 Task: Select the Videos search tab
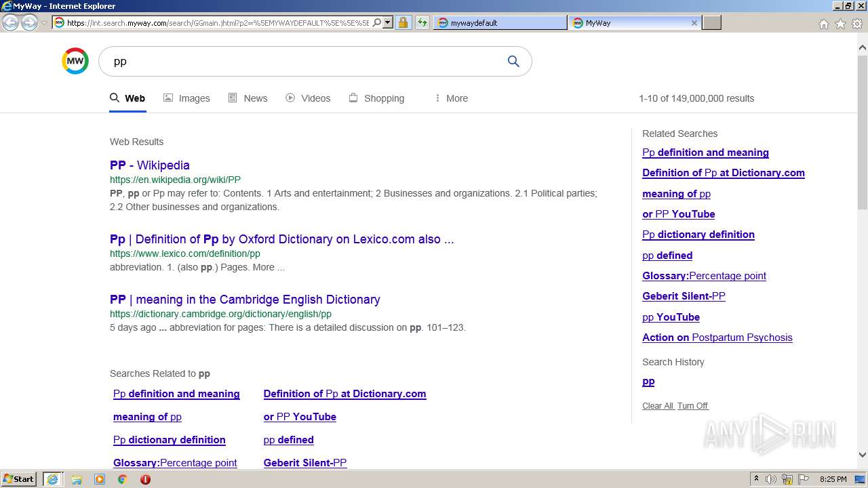(308, 98)
